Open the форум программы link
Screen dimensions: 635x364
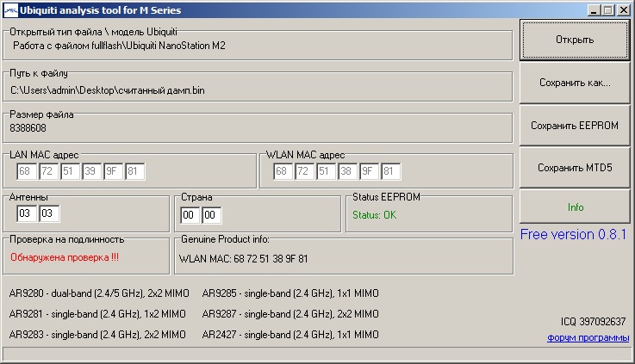(588, 338)
